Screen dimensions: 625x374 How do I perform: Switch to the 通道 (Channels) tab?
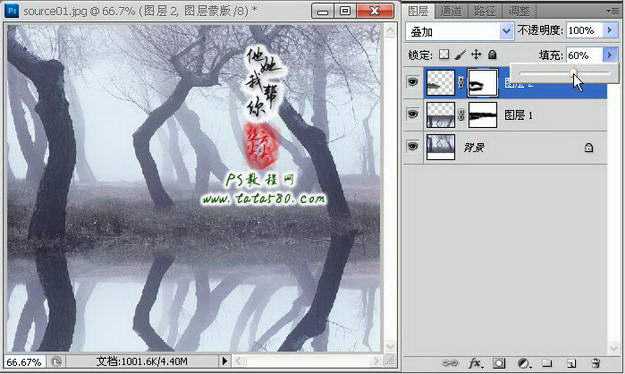click(x=451, y=11)
